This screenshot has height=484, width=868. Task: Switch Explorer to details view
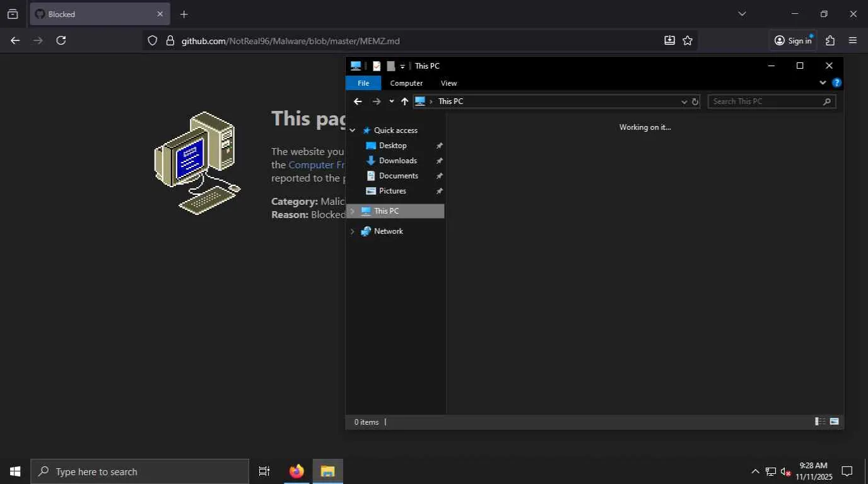tap(820, 422)
